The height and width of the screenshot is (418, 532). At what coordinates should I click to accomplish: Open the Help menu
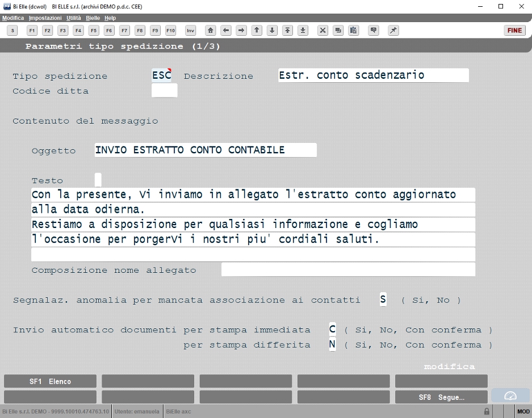pyautogui.click(x=110, y=18)
